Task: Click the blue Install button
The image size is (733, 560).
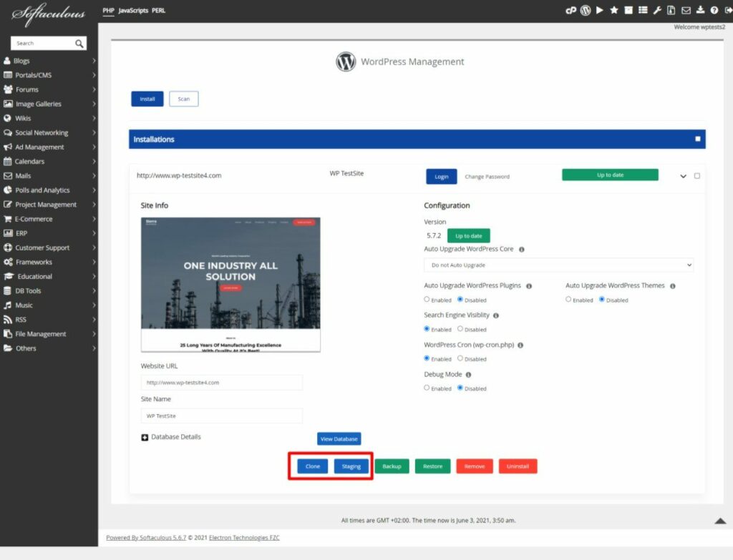Action: (147, 99)
